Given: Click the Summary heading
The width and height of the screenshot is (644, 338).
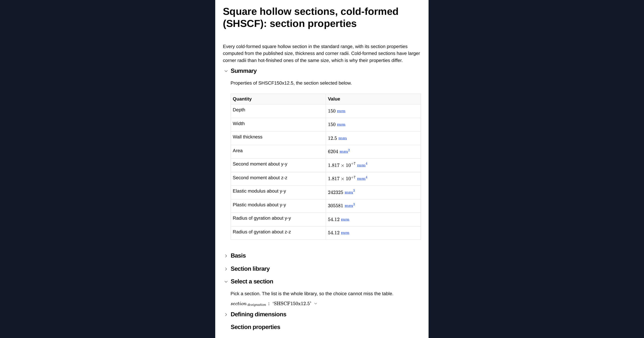Looking at the screenshot, I should [x=243, y=71].
